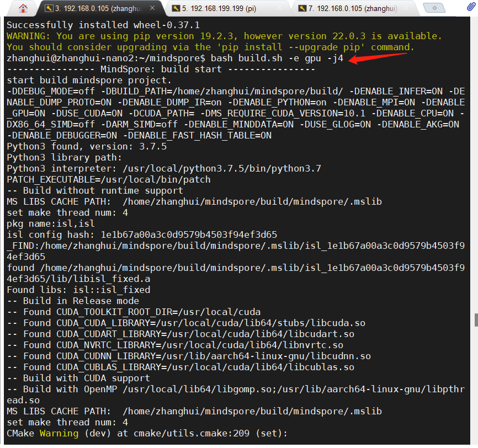Click the '-DDEBUG_MODE=off' line
The height and width of the screenshot is (448, 478).
pos(236,91)
